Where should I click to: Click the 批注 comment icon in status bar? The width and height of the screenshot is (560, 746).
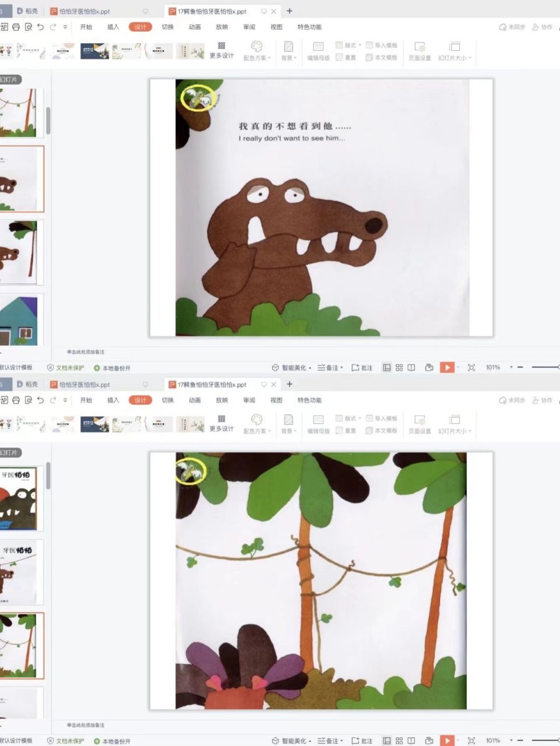point(362,367)
